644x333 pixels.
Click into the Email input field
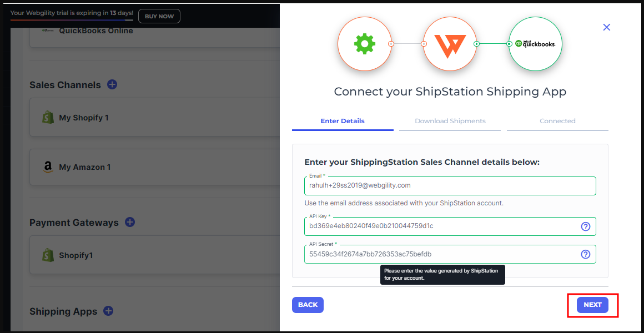[450, 185]
